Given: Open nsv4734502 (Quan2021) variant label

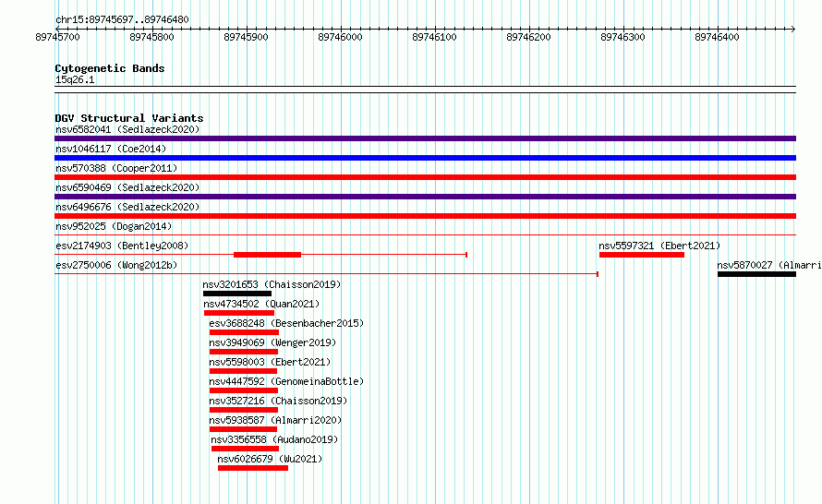Looking at the screenshot, I should (x=261, y=304).
